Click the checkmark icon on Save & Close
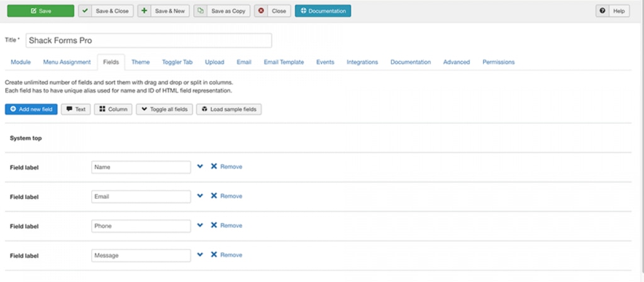The image size is (644, 282). click(x=85, y=11)
